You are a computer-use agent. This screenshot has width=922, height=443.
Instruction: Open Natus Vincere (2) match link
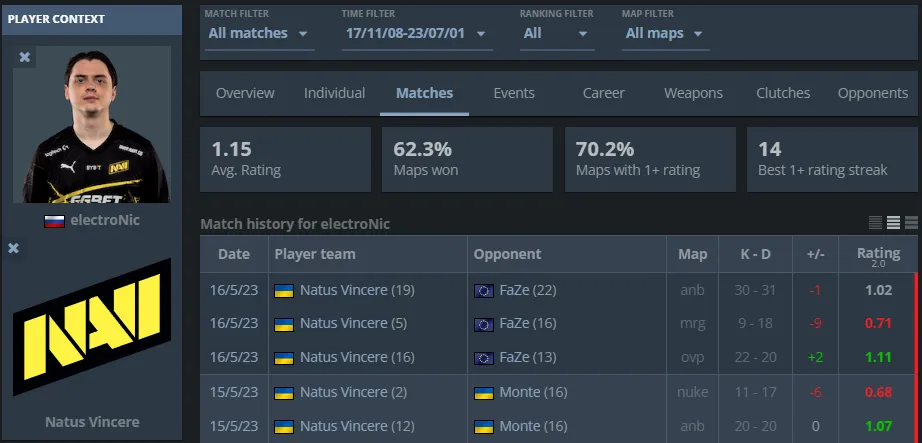pos(353,392)
